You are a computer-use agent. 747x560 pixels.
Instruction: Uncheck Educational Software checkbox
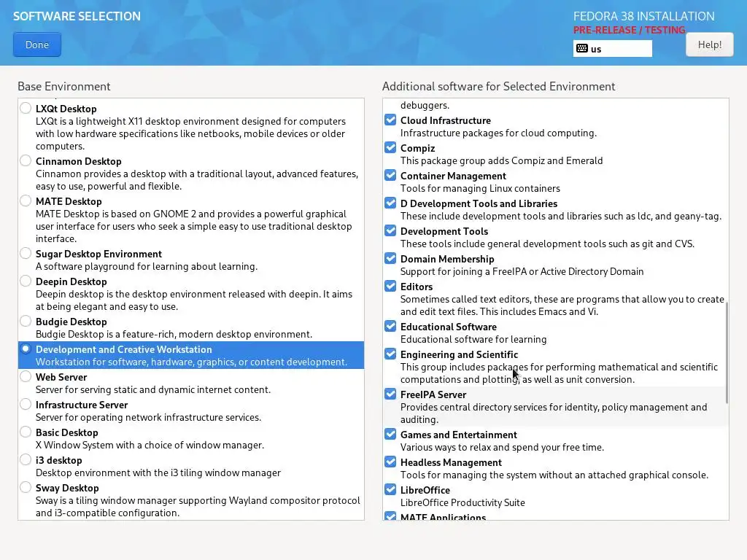(x=390, y=326)
